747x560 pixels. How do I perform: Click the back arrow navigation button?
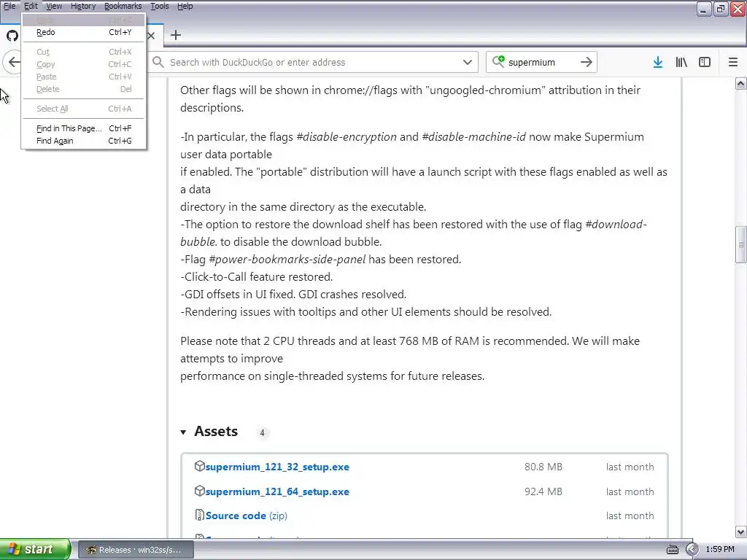(x=15, y=63)
